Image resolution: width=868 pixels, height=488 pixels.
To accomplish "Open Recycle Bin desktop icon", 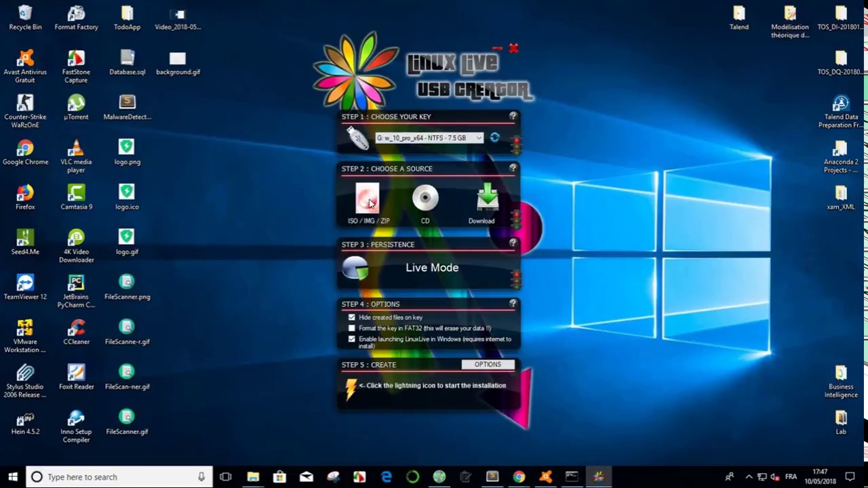I will [x=25, y=18].
